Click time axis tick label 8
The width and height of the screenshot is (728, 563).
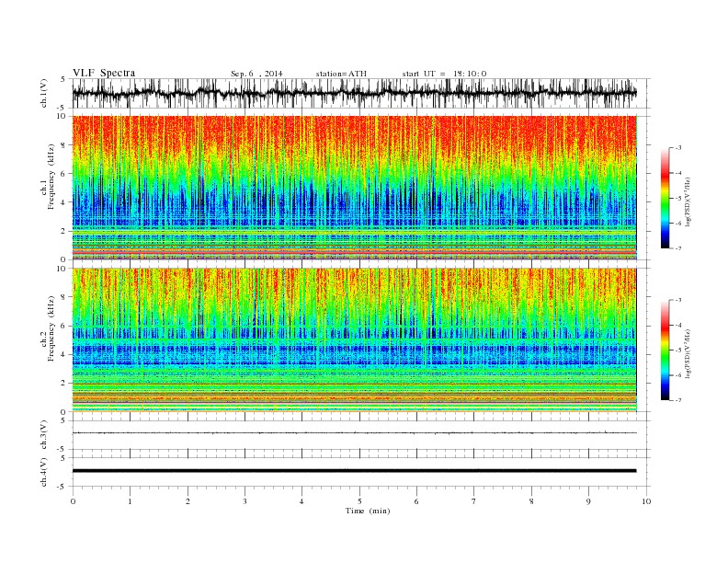(531, 501)
